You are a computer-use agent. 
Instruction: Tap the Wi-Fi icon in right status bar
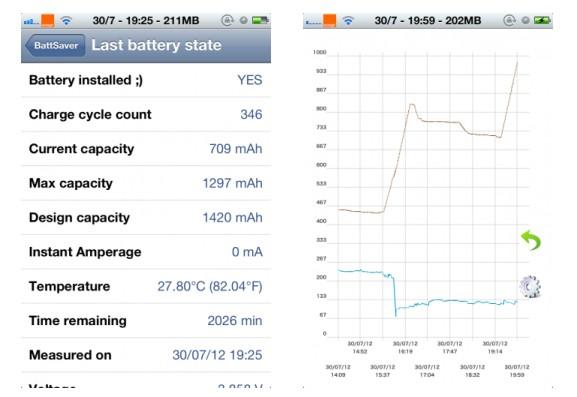point(348,21)
